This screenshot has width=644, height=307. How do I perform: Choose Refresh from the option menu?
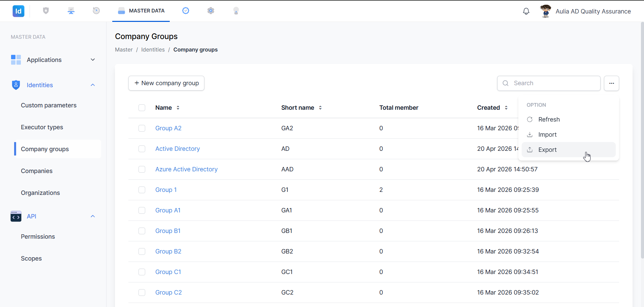click(569, 120)
